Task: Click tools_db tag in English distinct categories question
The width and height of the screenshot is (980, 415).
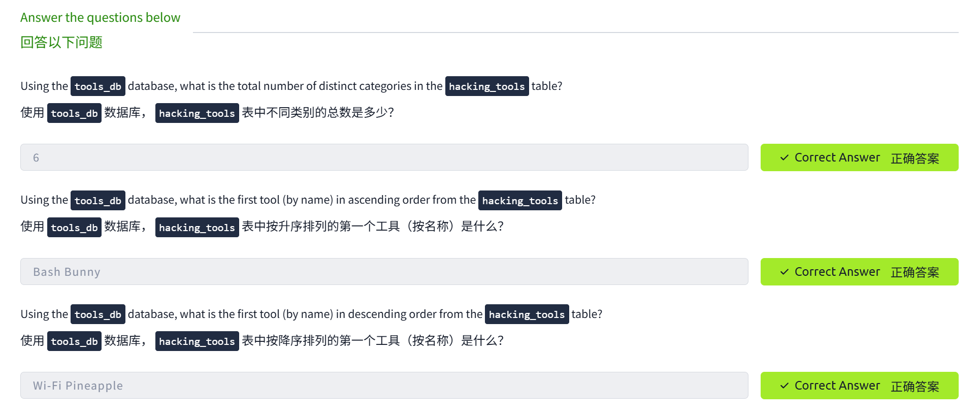Action: 97,86
